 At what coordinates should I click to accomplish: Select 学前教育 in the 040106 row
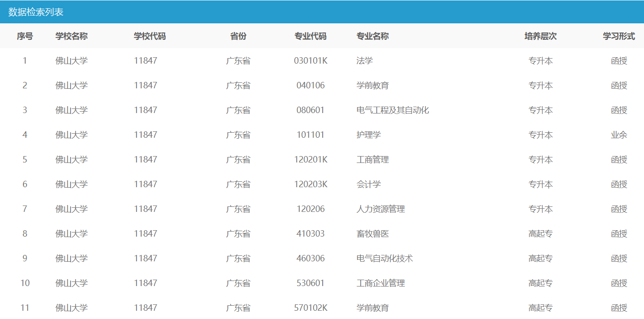pos(373,86)
